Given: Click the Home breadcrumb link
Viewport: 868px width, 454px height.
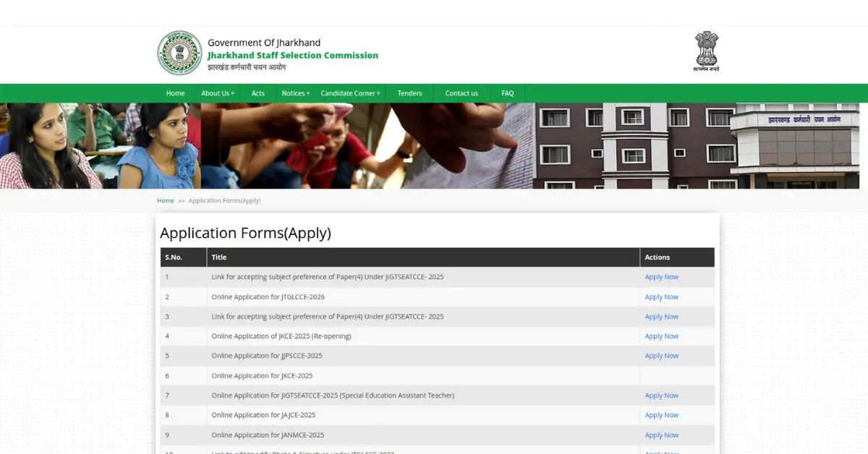Looking at the screenshot, I should 166,201.
